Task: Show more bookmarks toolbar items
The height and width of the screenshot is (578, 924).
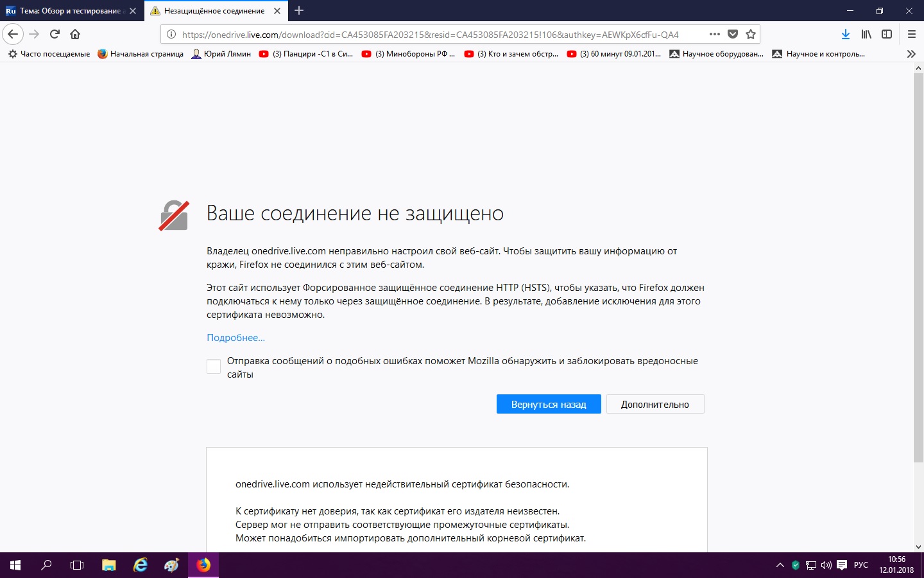Action: click(x=911, y=54)
